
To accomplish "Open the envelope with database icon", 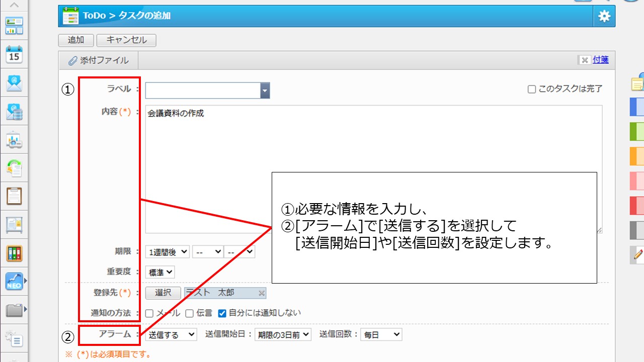I will (14, 112).
